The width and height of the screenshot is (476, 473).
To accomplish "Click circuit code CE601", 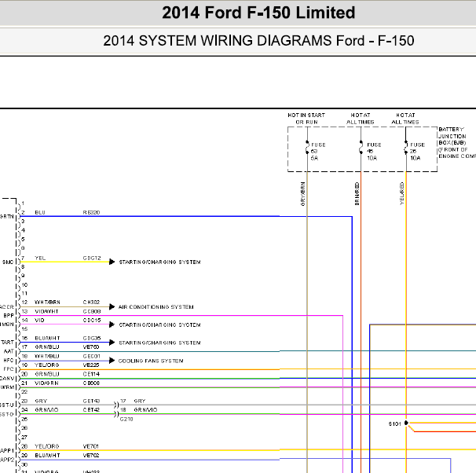I will coord(91,356).
